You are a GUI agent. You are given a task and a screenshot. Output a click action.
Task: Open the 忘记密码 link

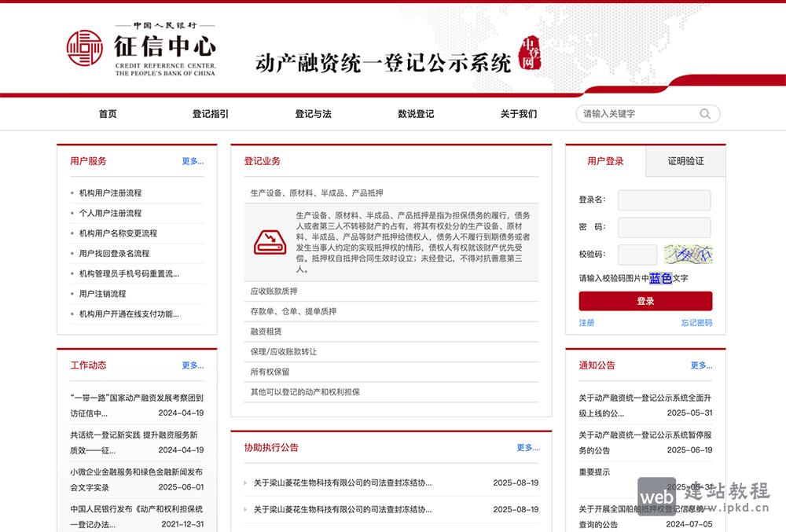pyautogui.click(x=696, y=323)
